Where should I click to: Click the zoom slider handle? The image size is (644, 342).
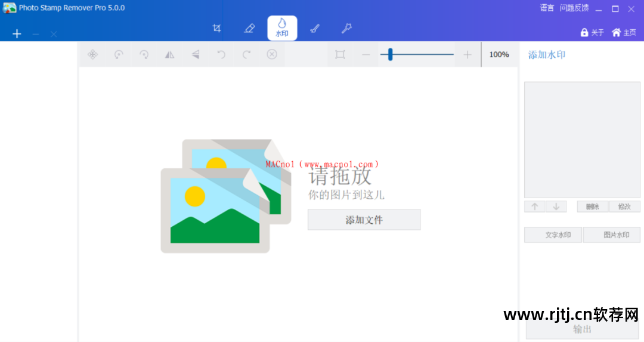tap(390, 54)
